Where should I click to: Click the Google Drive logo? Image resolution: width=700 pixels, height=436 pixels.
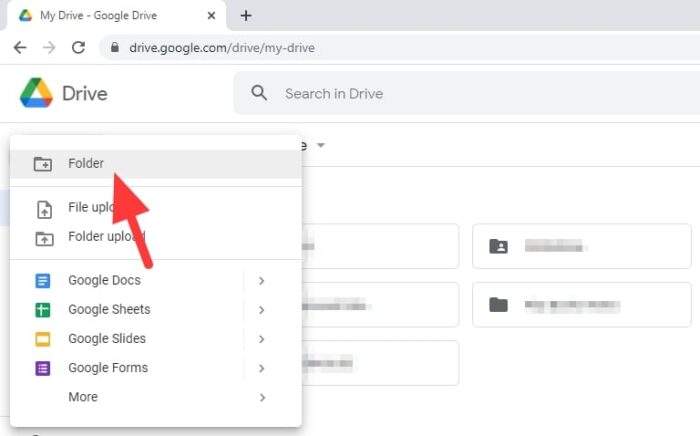pos(36,93)
